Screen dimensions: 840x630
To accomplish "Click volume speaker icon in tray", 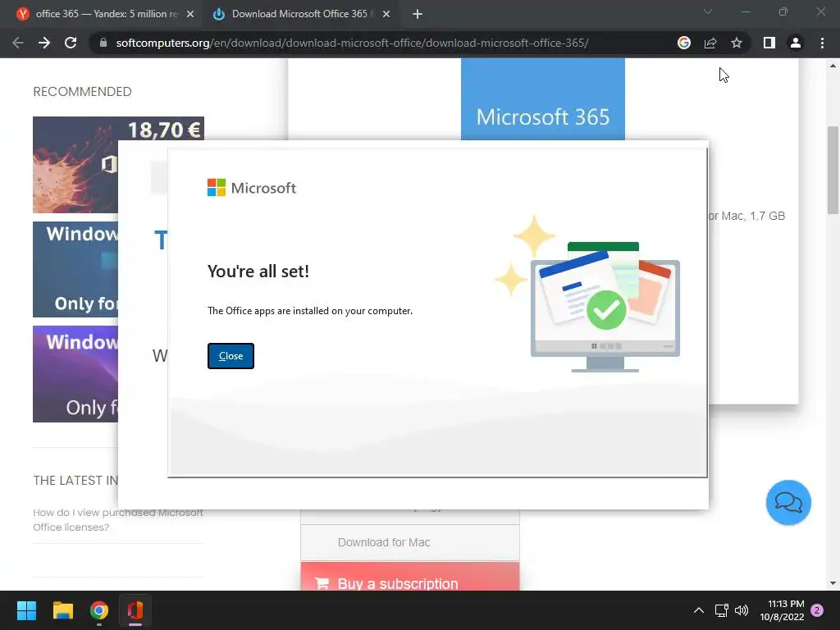I will click(x=742, y=610).
